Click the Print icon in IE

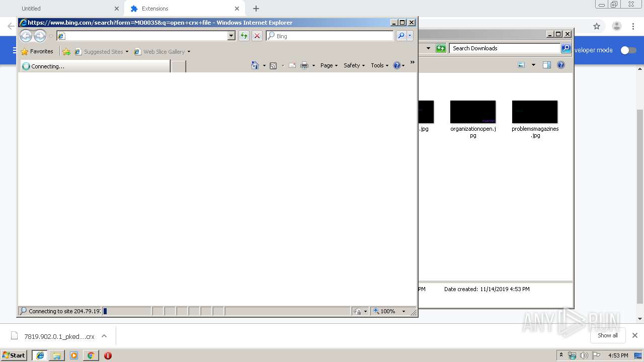click(x=304, y=65)
